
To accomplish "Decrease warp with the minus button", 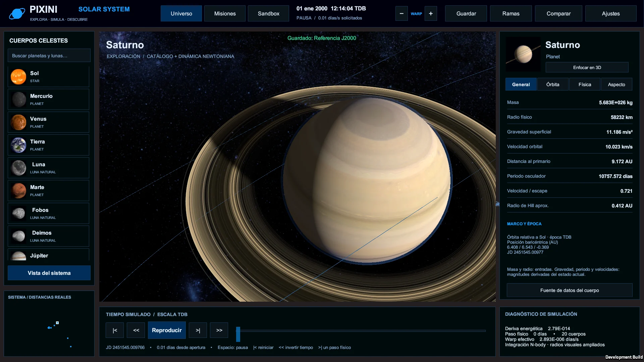I will tap(401, 14).
